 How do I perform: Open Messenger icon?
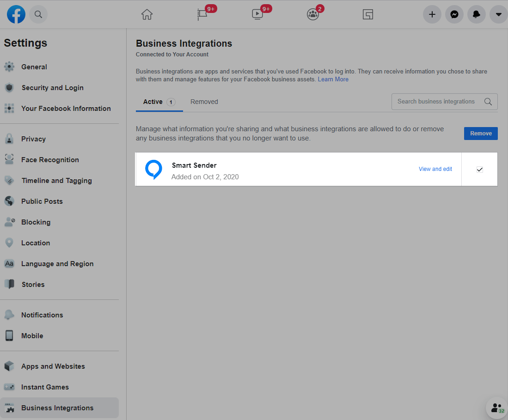[454, 14]
